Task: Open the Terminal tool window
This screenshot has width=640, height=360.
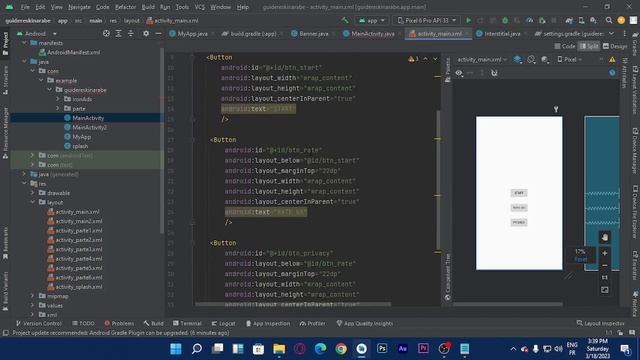Action: tap(187, 323)
